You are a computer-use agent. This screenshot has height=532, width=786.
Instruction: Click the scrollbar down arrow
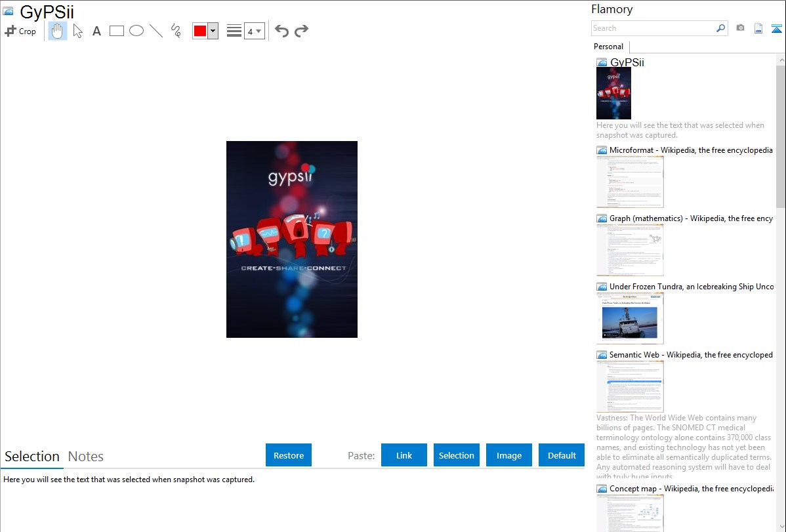tap(781, 526)
